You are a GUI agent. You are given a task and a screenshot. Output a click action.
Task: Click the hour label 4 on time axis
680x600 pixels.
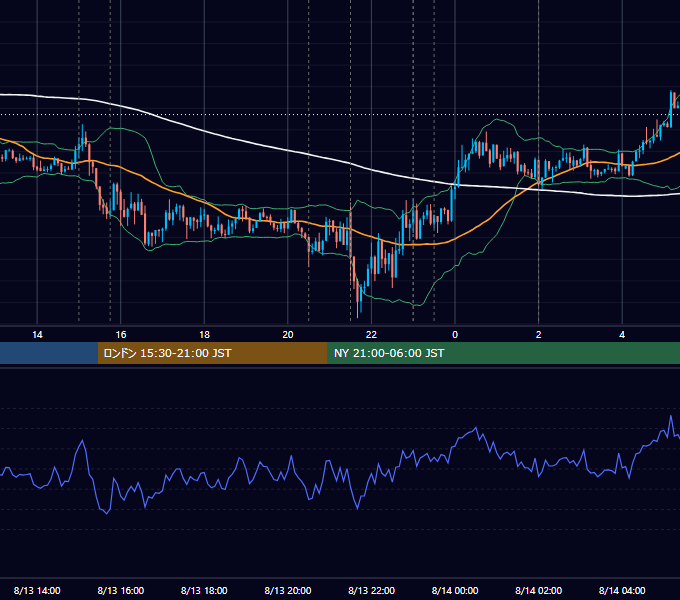pyautogui.click(x=622, y=335)
